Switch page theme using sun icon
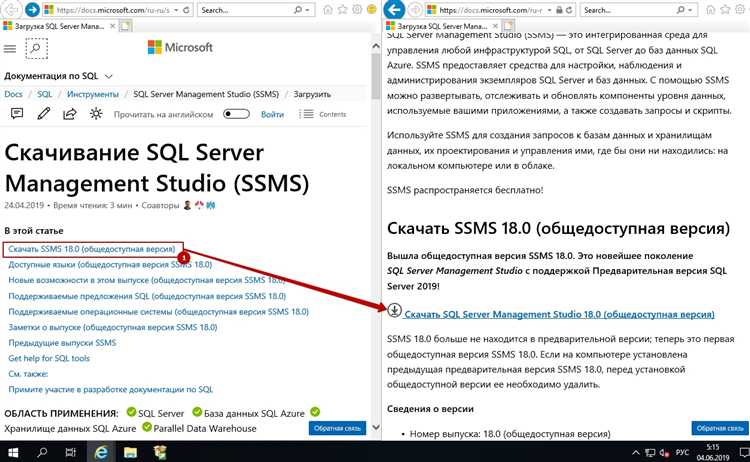750x462 pixels. point(96,114)
